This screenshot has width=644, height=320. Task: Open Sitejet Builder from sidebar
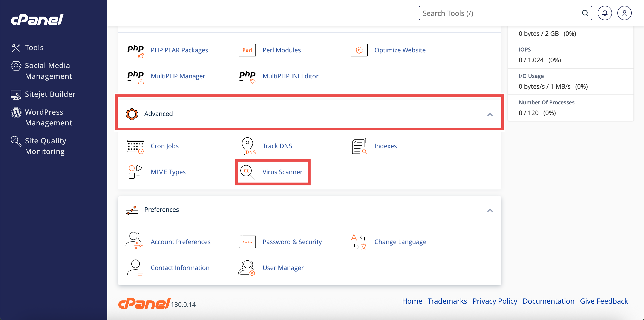click(x=50, y=94)
